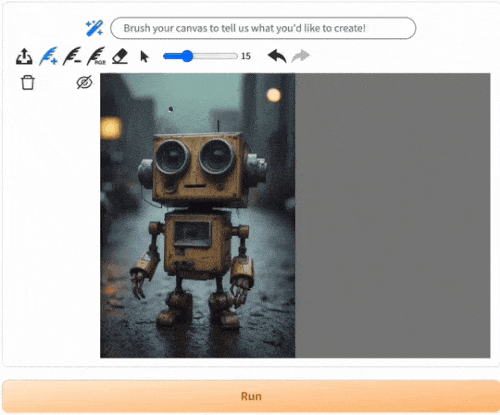
Task: Select the subtract brush (feather minus) tool
Action: [72, 56]
